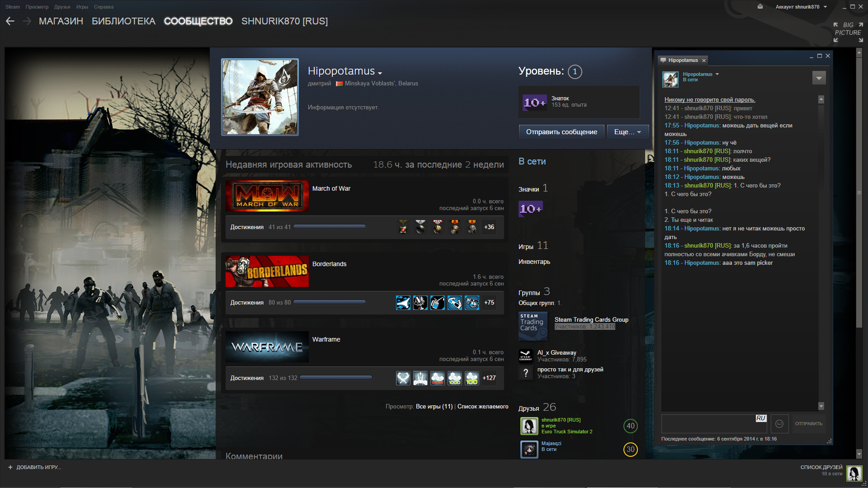Click the emoticon button in chat
This screenshot has width=868, height=488.
tap(779, 423)
